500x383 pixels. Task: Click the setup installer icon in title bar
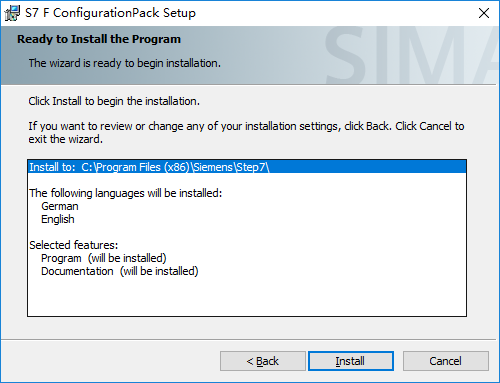12,13
